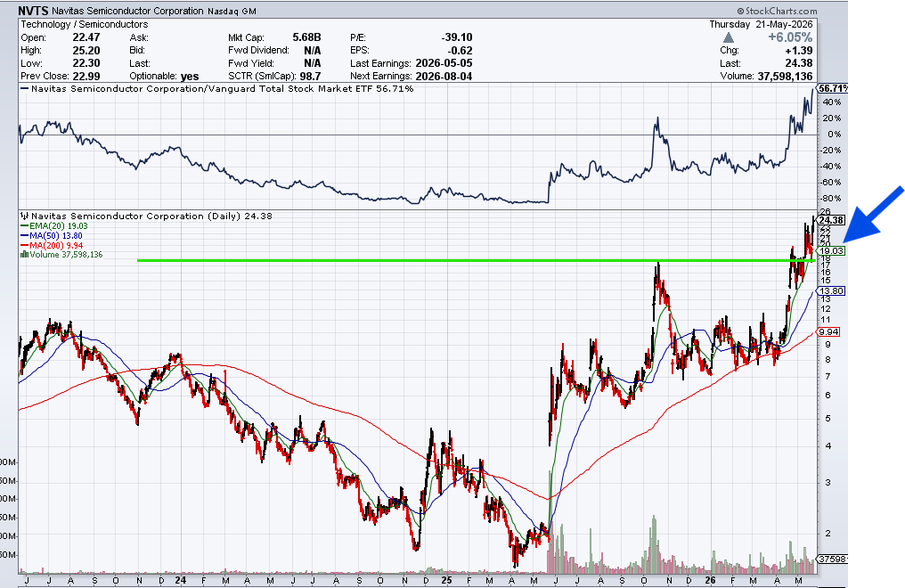Click the -80% level on the ratio axis
The height and width of the screenshot is (588, 905).
coord(830,198)
